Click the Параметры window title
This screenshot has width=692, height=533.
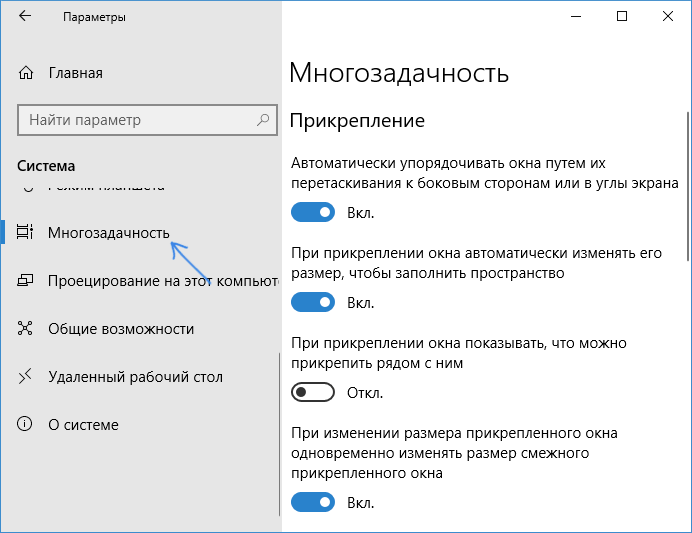(94, 17)
